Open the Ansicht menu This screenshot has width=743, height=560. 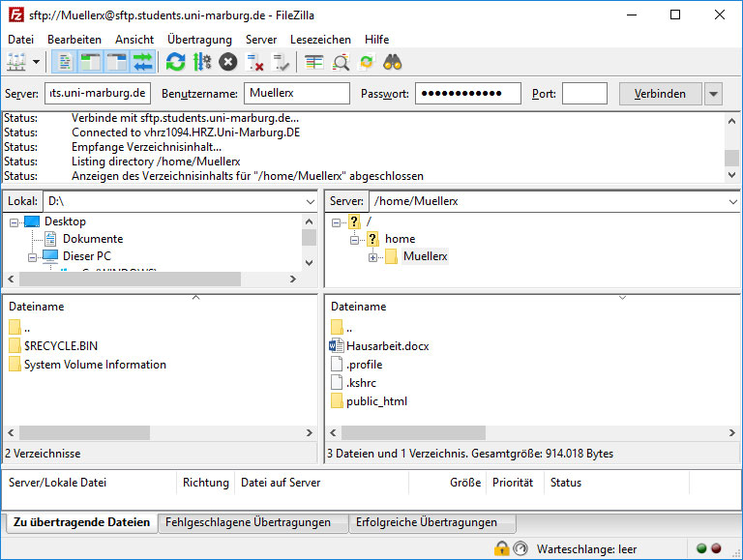134,40
